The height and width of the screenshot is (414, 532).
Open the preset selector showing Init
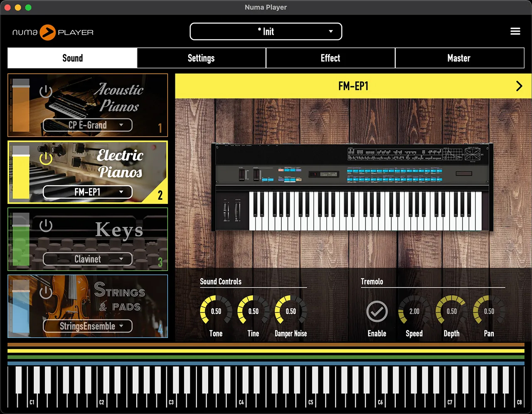point(266,31)
